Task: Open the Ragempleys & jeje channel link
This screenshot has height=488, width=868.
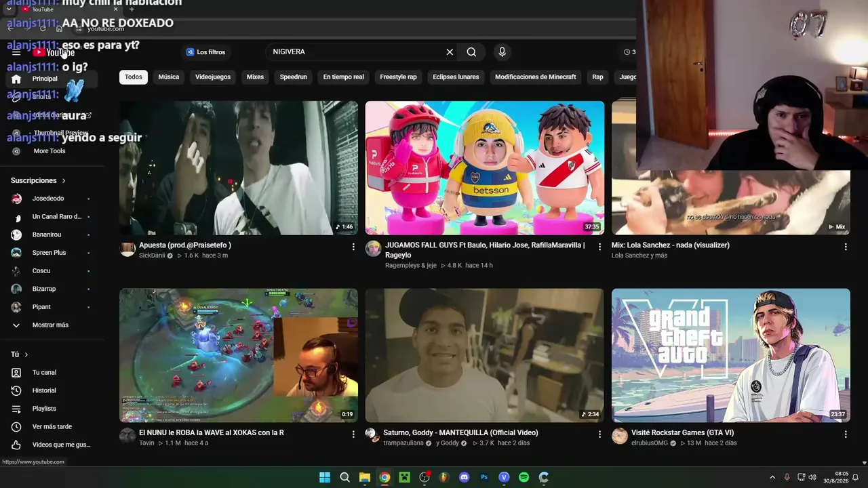Action: (411, 265)
